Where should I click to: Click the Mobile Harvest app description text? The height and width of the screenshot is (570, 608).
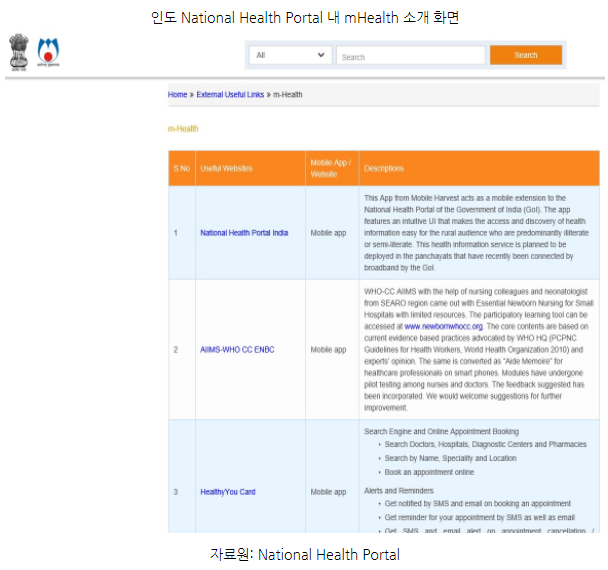[477, 233]
